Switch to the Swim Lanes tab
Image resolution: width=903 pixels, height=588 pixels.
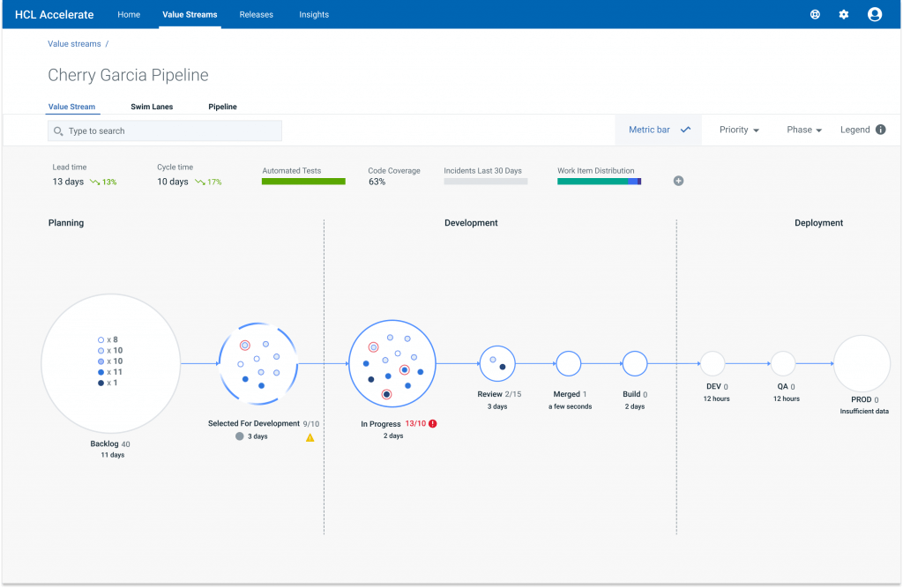tap(151, 107)
